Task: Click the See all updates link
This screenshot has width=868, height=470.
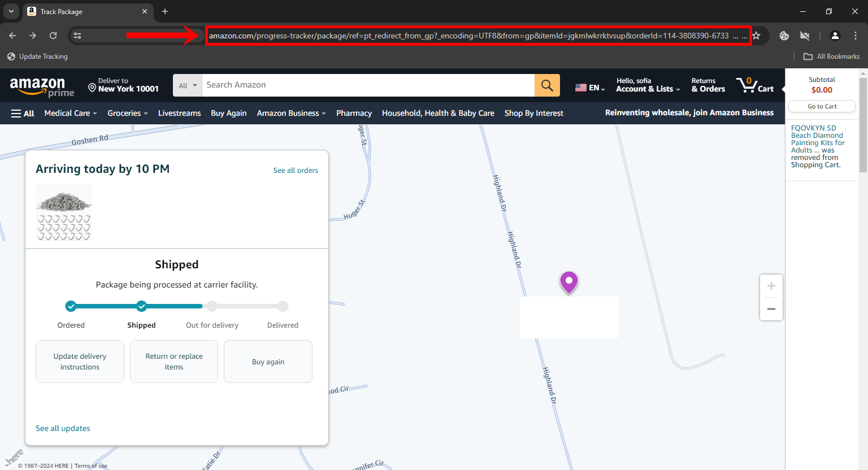Action: pos(63,428)
